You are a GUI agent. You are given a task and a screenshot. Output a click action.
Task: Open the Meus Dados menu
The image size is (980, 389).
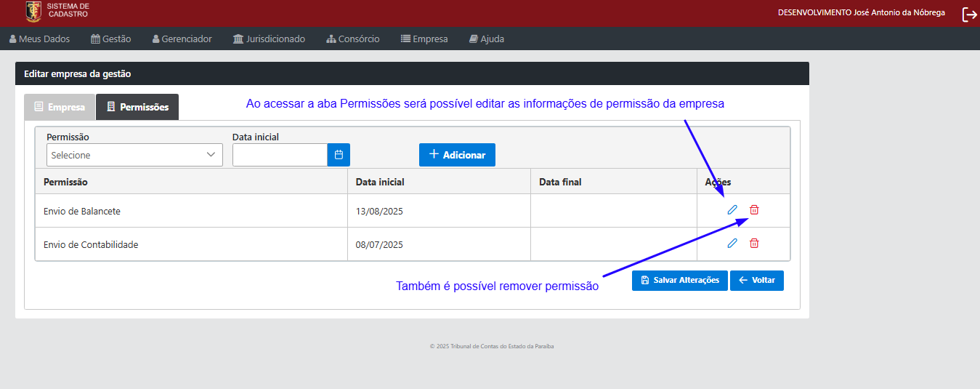40,39
